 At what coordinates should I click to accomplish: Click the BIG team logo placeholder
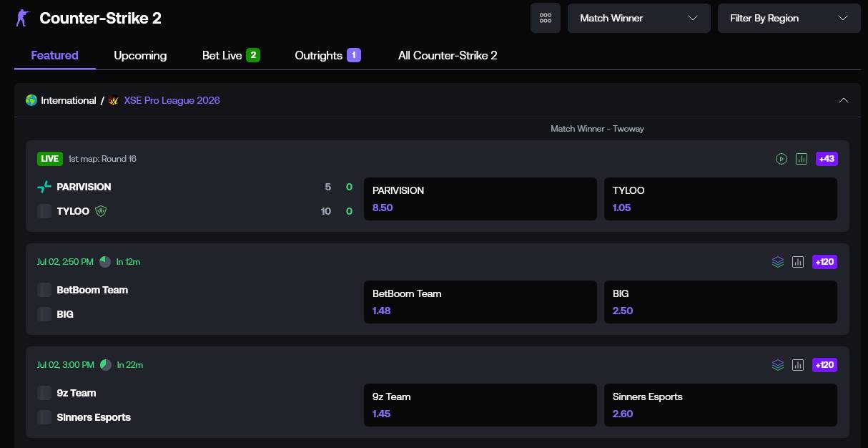(44, 314)
